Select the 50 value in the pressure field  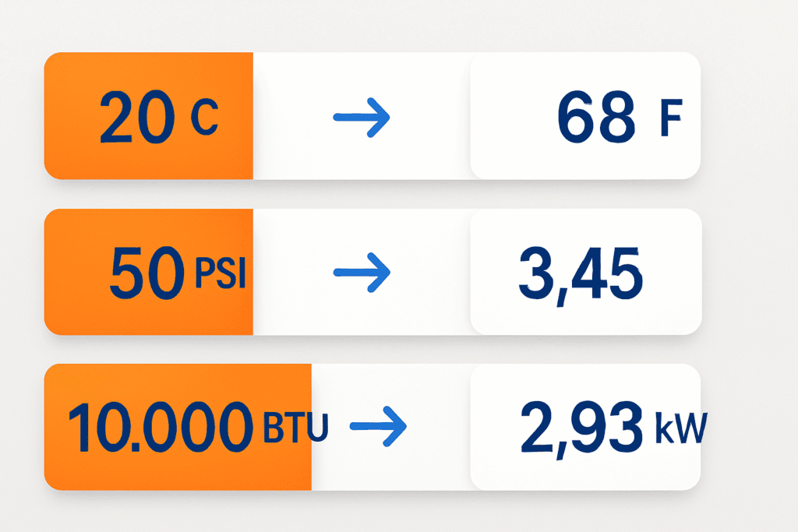(147, 273)
